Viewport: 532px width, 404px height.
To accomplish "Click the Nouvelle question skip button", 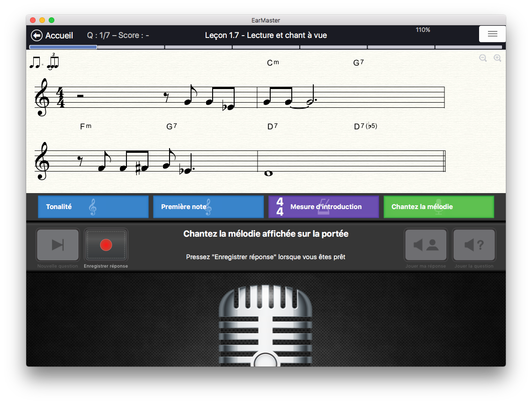I will [58, 245].
